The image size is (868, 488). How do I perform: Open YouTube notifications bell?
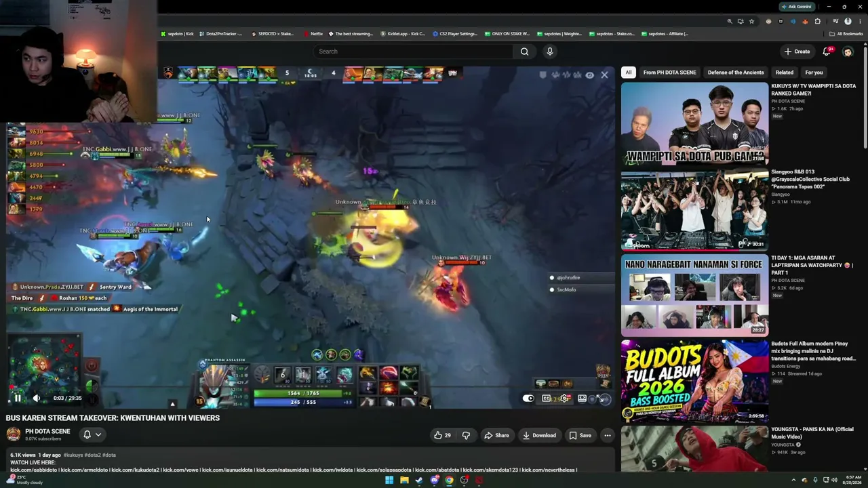[827, 52]
